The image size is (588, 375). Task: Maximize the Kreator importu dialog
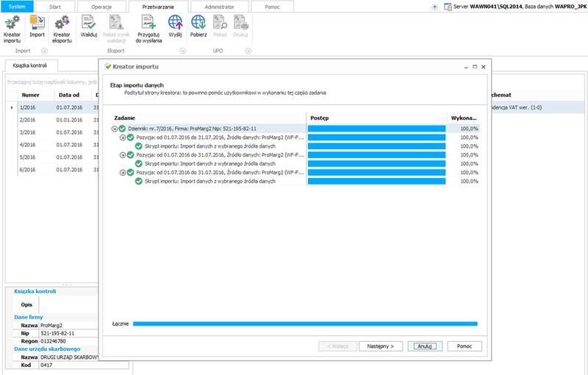(x=475, y=67)
